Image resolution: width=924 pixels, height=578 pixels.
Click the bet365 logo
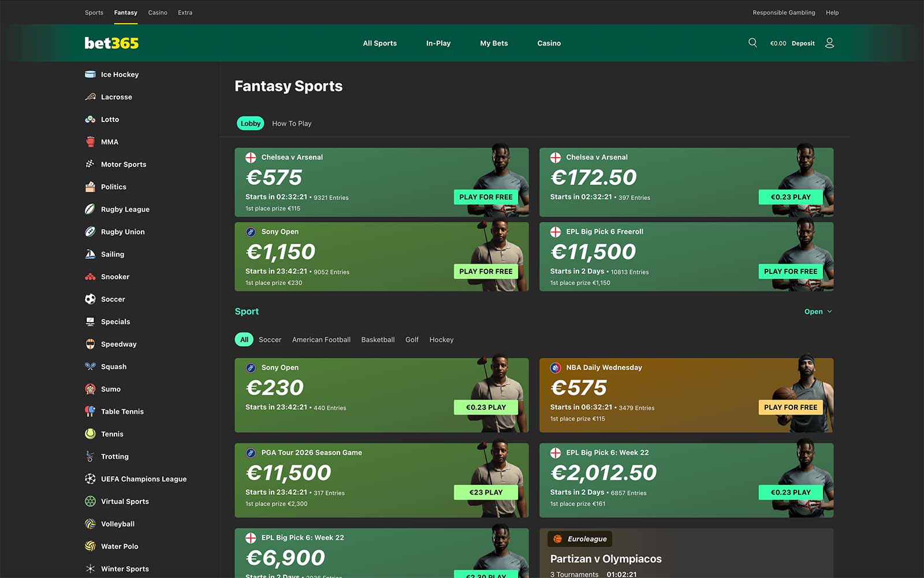click(x=111, y=43)
